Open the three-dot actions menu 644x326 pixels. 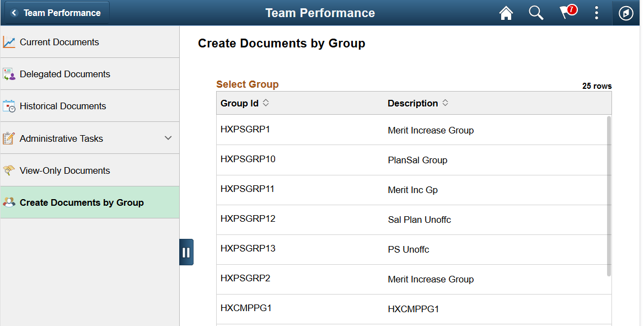coord(597,13)
